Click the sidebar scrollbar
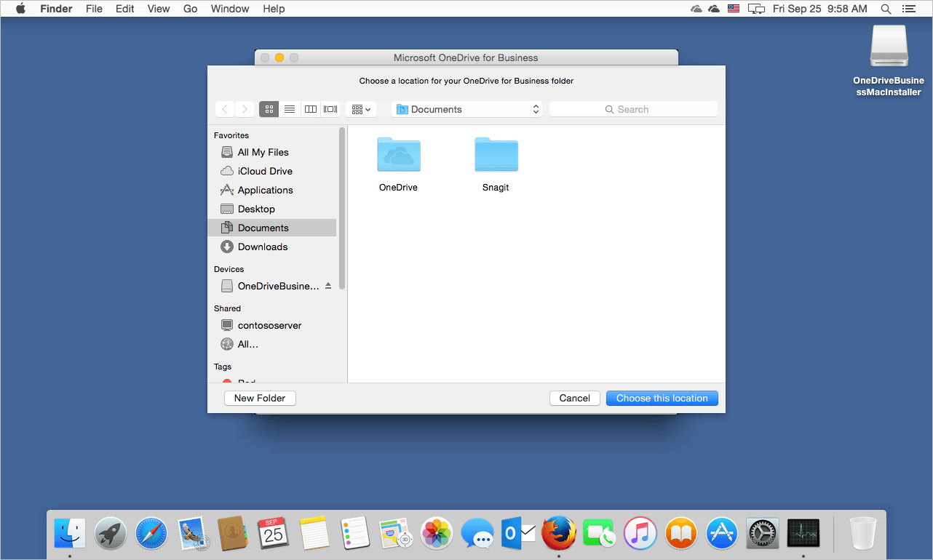Image resolution: width=933 pixels, height=560 pixels. coord(342,209)
